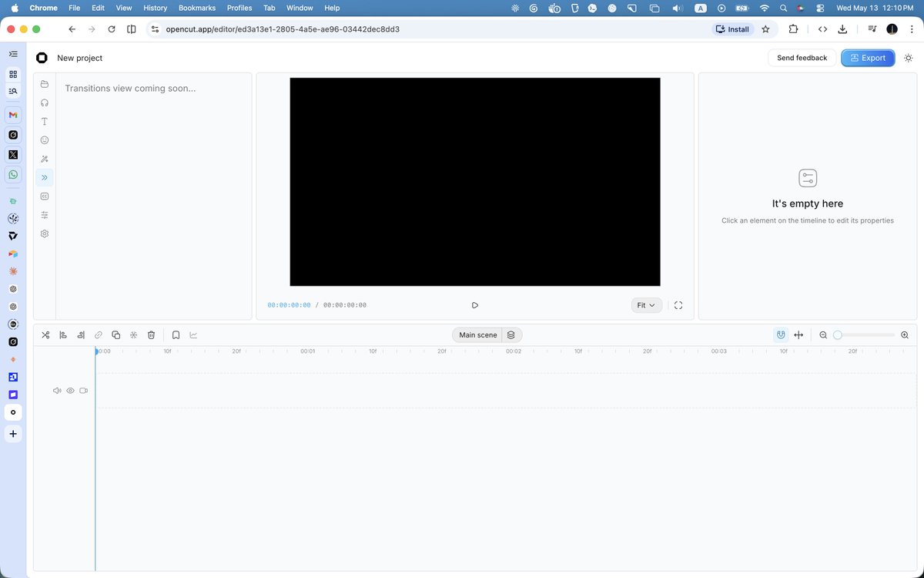This screenshot has height=578, width=924.
Task: Play the preview with the play button
Action: point(475,305)
